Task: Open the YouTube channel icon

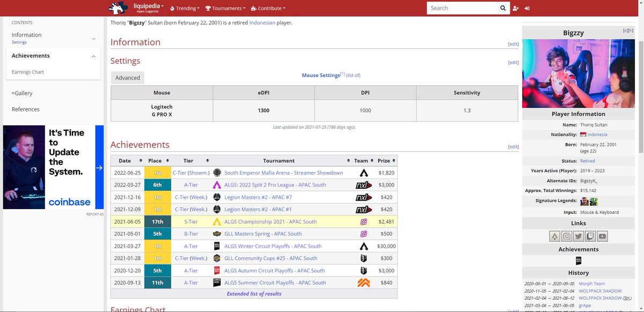Action: coord(602,236)
